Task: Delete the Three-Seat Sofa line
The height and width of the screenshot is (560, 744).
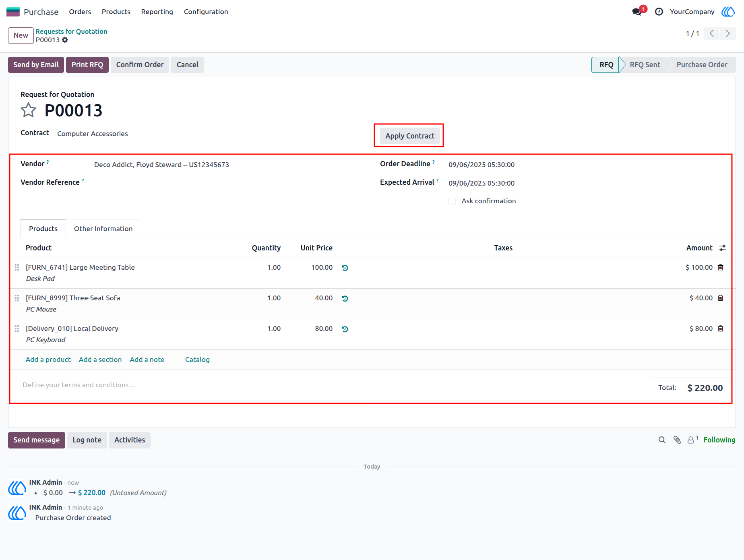Action: coord(721,298)
